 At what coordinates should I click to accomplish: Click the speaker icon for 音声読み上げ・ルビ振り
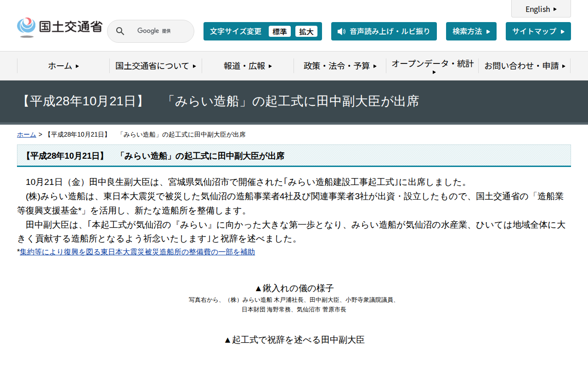340,31
